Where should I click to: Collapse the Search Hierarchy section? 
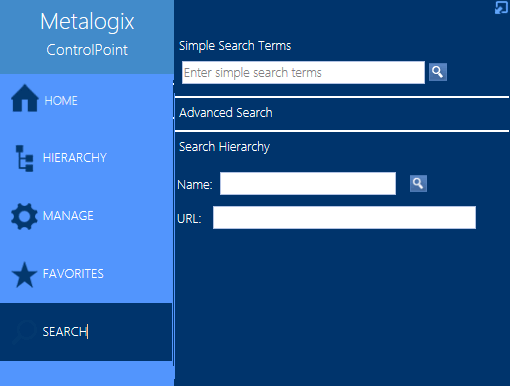224,147
